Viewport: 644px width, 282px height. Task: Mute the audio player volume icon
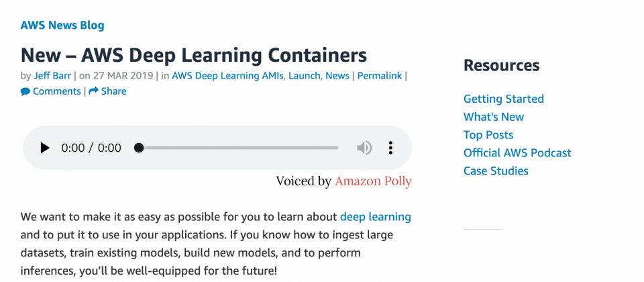(x=364, y=148)
